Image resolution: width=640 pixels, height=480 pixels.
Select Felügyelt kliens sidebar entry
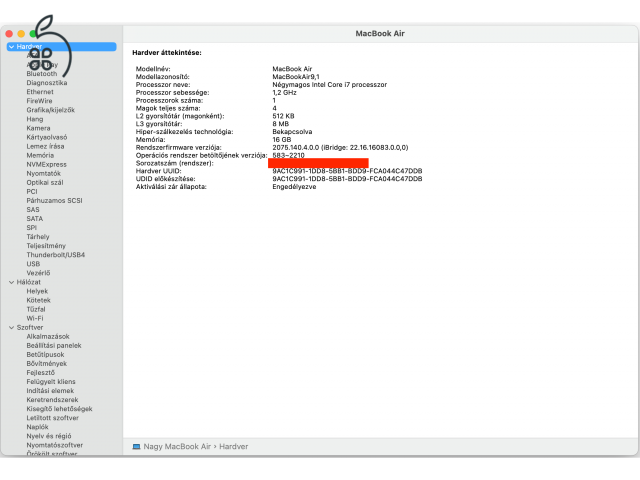pos(51,382)
